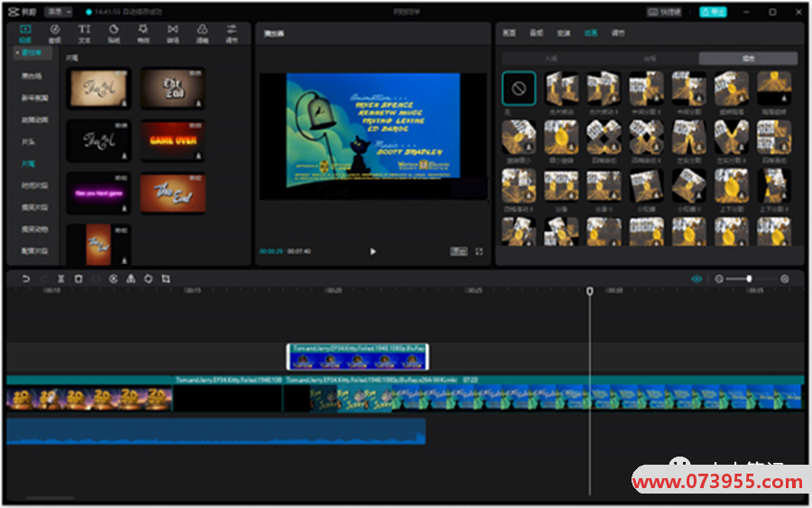Open the Filters tab with three-circles icon
812x508 pixels.
pos(202,33)
